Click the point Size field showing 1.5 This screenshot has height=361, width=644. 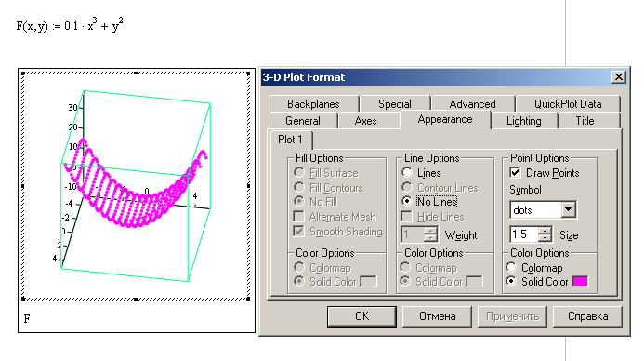coord(524,234)
